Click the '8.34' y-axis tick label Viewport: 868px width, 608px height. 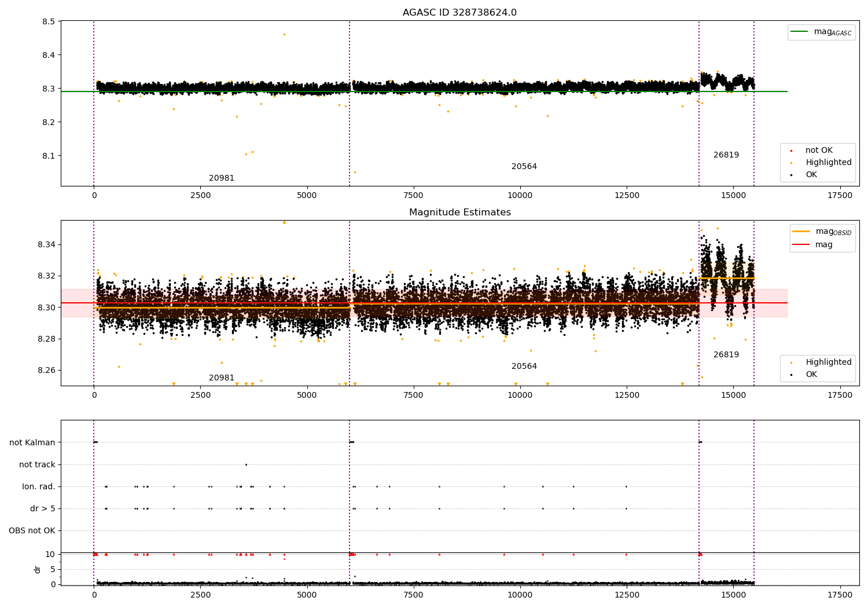tap(46, 244)
